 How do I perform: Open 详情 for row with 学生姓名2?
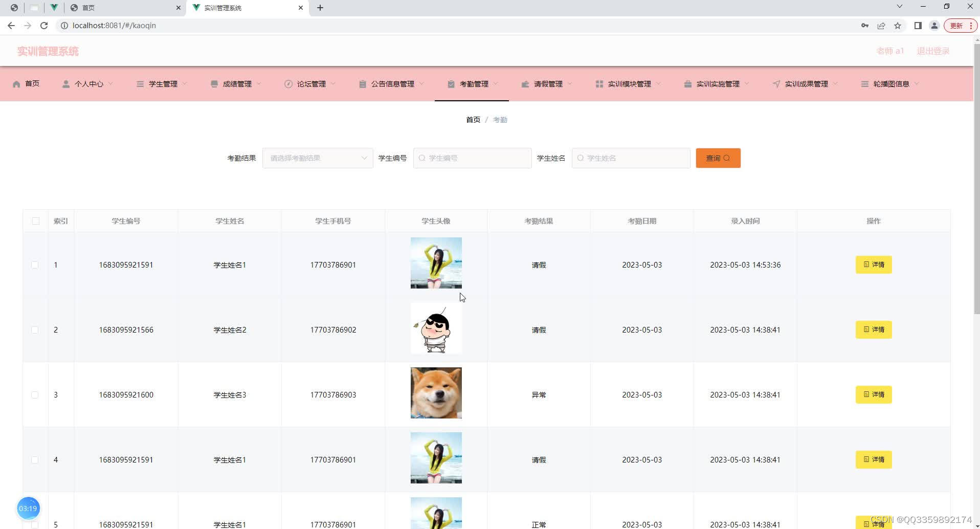[x=874, y=329]
